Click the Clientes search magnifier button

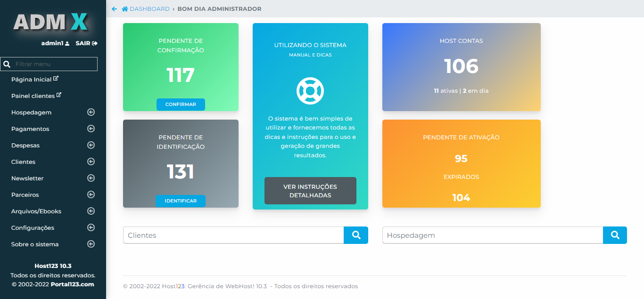tap(356, 235)
